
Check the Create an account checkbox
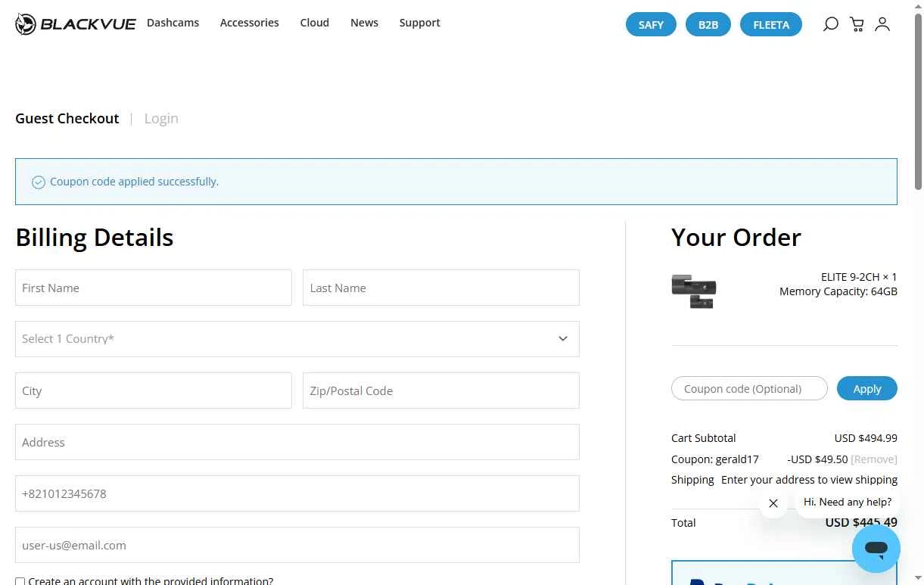coord(20,581)
